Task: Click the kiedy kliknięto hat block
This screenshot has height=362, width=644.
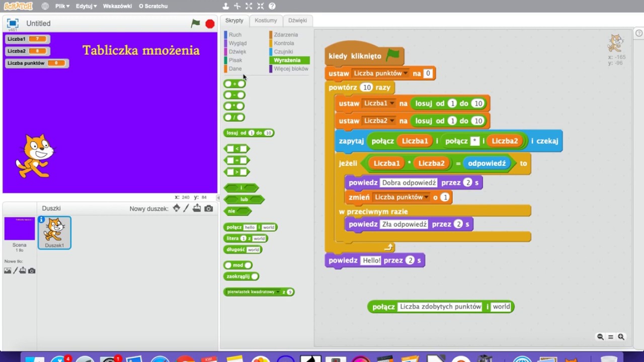Action: point(364,54)
